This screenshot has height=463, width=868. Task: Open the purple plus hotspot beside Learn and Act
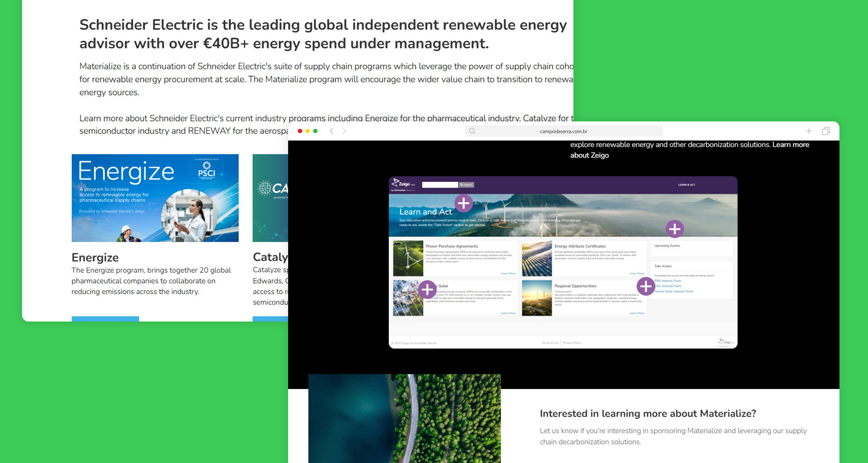click(463, 203)
